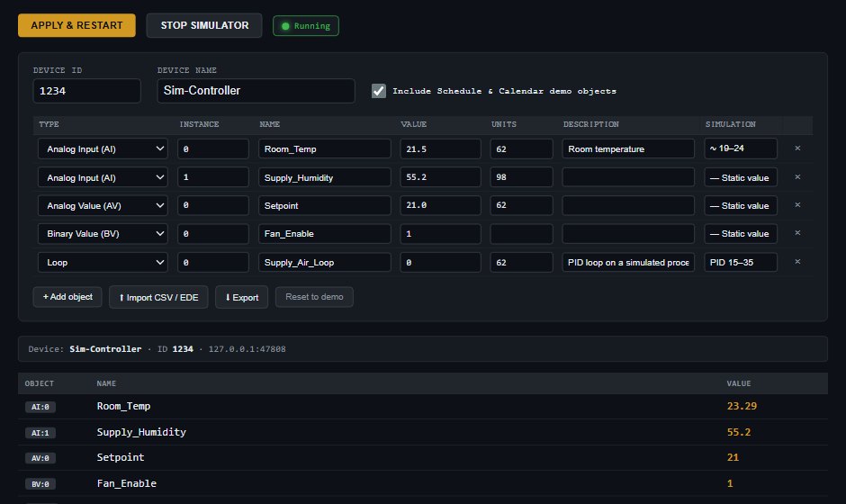Delete the Setpoint object row

pos(797,205)
